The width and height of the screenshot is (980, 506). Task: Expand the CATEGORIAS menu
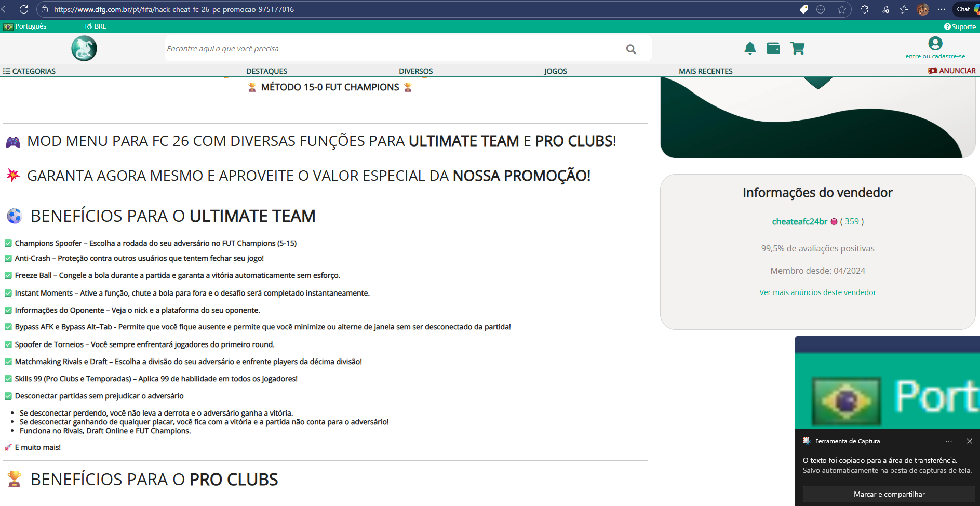30,71
